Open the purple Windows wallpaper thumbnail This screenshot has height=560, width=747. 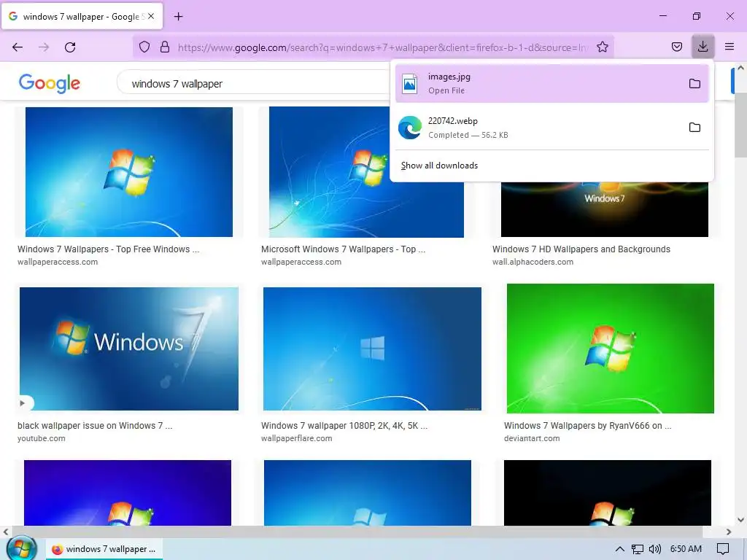(128, 493)
